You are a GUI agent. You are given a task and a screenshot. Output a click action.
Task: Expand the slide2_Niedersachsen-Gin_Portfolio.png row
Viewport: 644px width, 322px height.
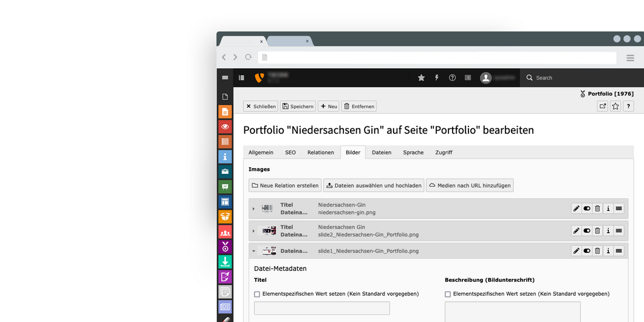[x=254, y=231]
